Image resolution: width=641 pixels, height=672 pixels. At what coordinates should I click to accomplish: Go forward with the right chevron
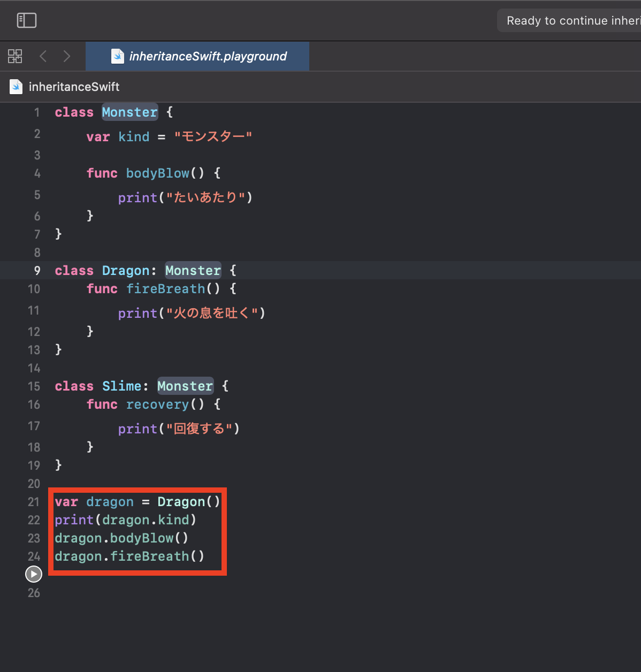(67, 56)
